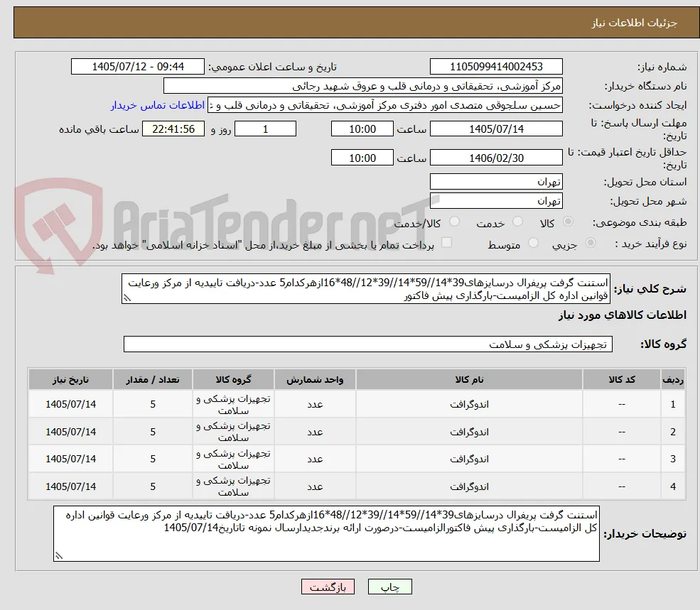Image resolution: width=700 pixels, height=610 pixels.
Task: Click the شماره نیاز number field
Action: pyautogui.click(x=496, y=67)
